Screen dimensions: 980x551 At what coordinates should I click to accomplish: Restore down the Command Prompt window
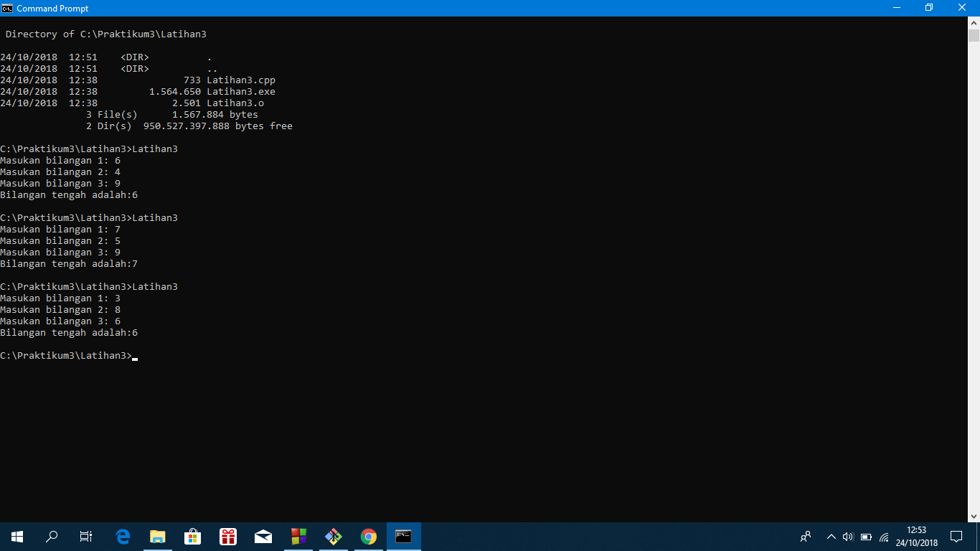click(929, 8)
